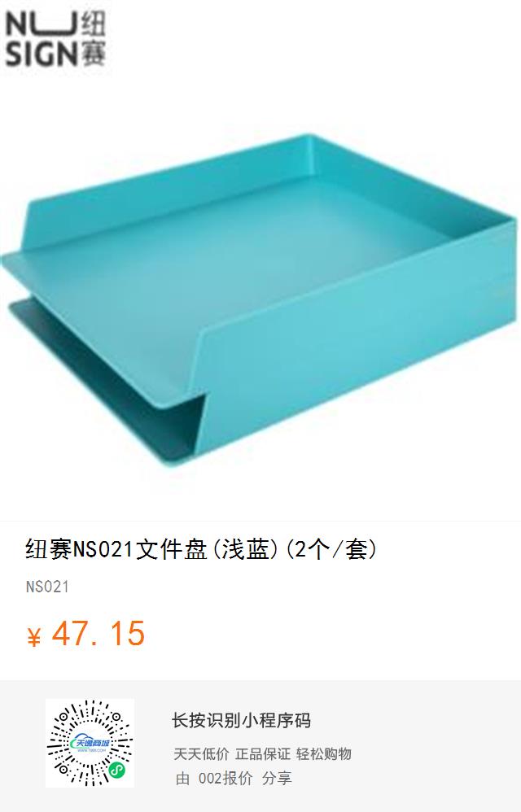
Task: Click the 分享 text
Action: 277,778
